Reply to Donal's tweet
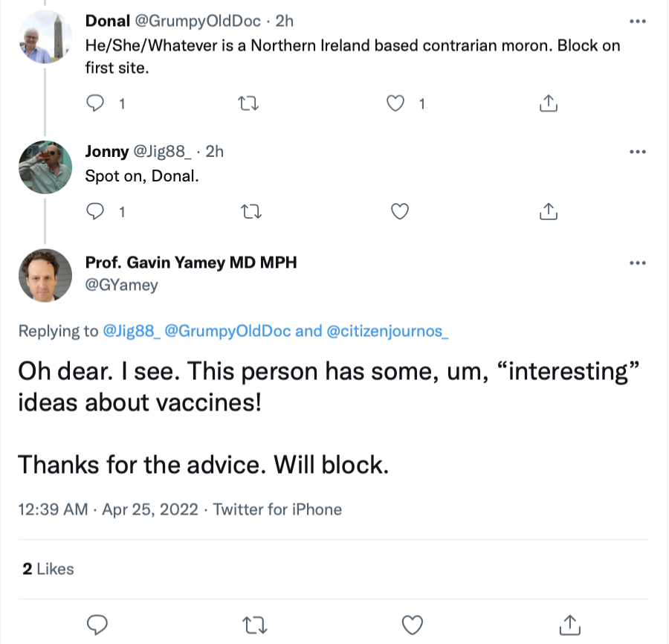The image size is (669, 644). tap(95, 103)
